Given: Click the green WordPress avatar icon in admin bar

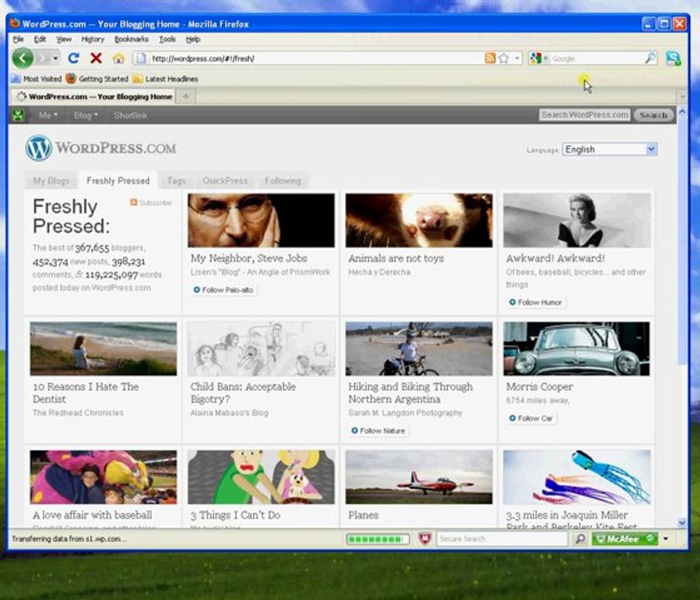Looking at the screenshot, I should pyautogui.click(x=18, y=115).
